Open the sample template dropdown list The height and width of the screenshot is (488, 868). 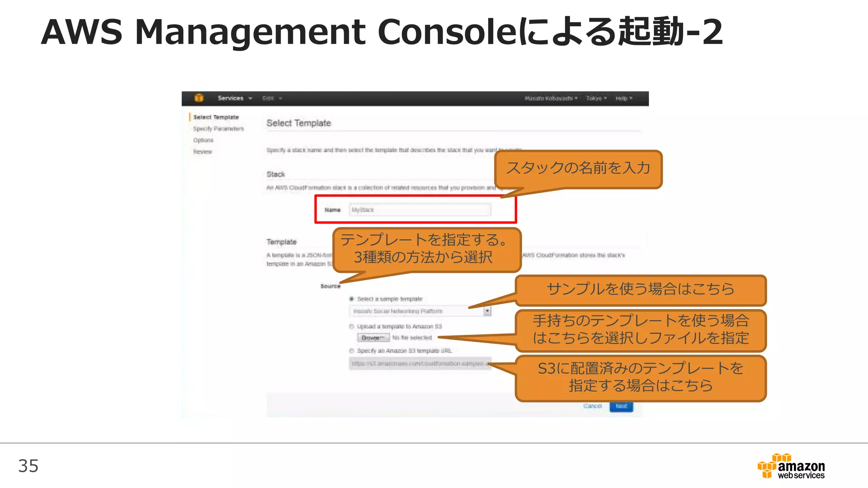pos(420,311)
